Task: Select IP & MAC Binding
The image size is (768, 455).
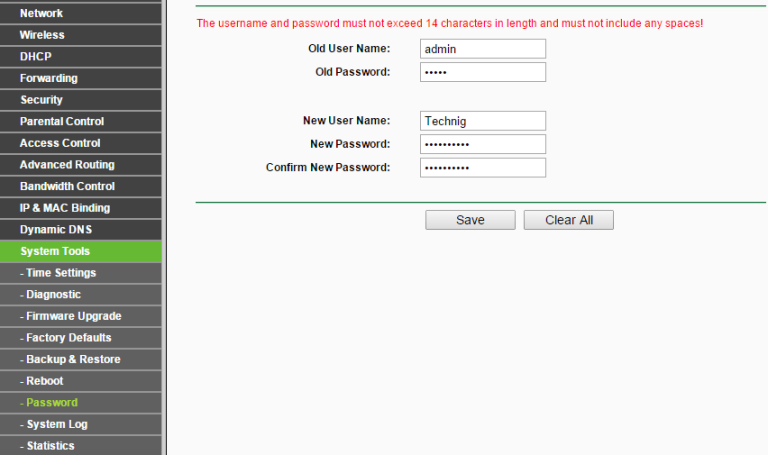Action: 65,208
